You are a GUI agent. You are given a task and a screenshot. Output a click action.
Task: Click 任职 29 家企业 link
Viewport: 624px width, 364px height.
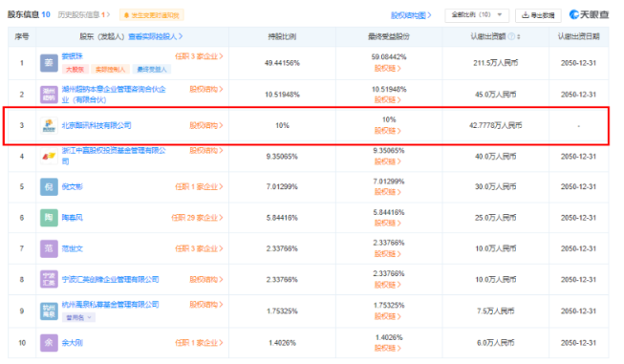click(197, 218)
